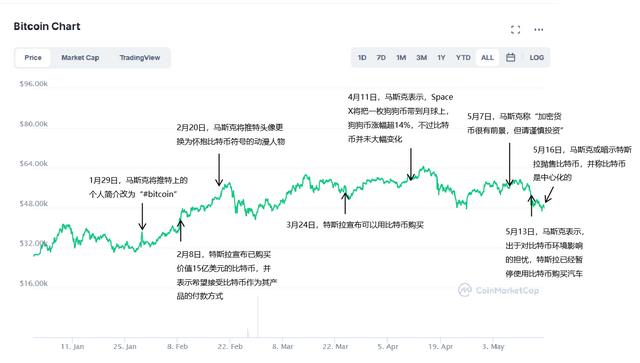This screenshot has height=363, width=640.
Task: Open the three-dot more options menu
Action: 539,29
